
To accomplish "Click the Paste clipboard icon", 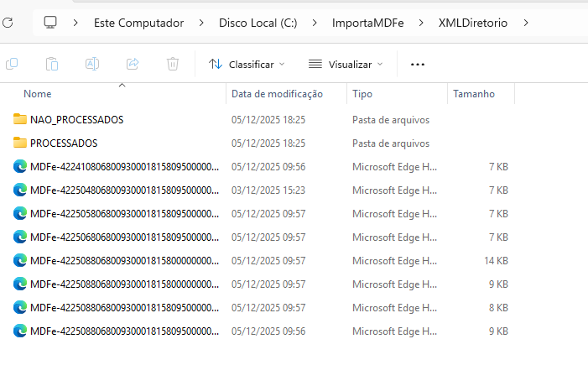I will (x=52, y=64).
